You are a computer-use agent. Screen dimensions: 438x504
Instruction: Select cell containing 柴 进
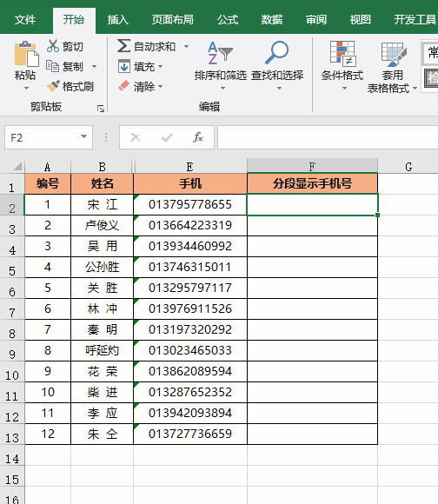[x=102, y=392]
